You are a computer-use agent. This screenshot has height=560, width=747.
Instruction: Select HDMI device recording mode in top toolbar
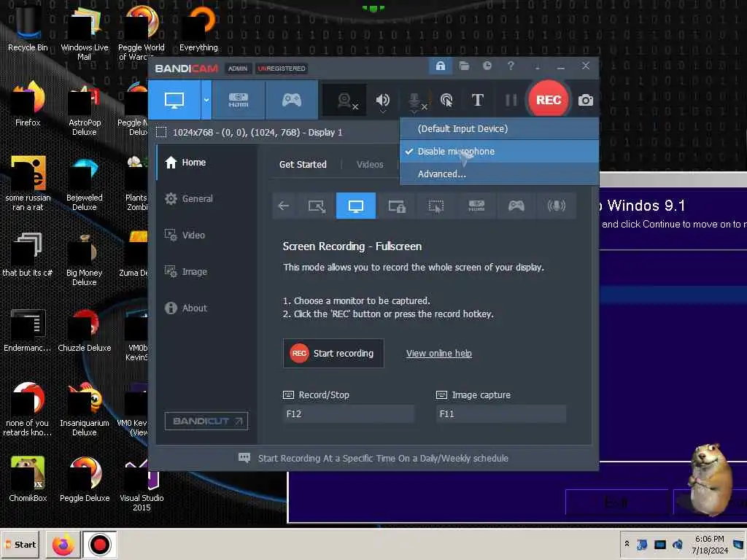(x=239, y=100)
